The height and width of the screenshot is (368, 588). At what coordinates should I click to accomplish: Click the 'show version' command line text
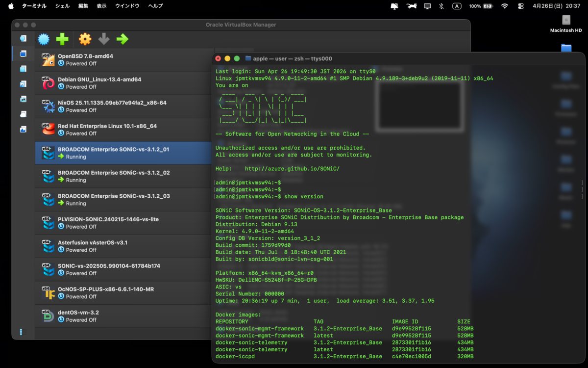coord(304,196)
